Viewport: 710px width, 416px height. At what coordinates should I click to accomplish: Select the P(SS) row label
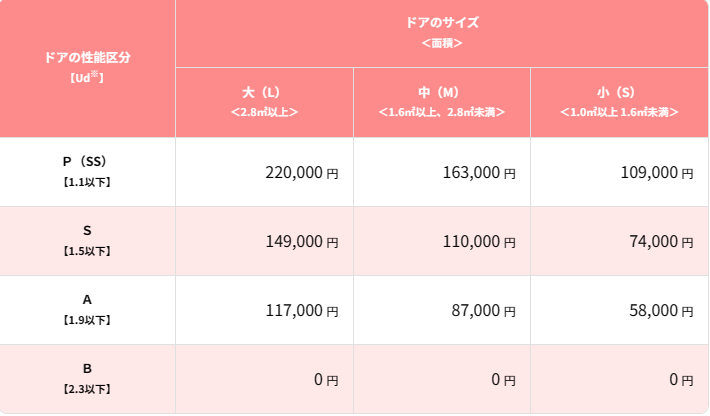(87, 172)
